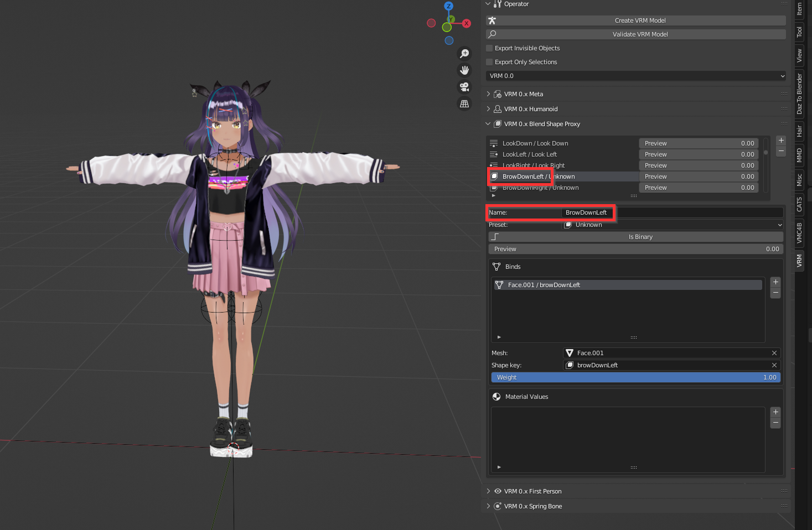Screen dimensions: 812x530
Task: Click the blue Z axis gizmo
Action: (448, 6)
